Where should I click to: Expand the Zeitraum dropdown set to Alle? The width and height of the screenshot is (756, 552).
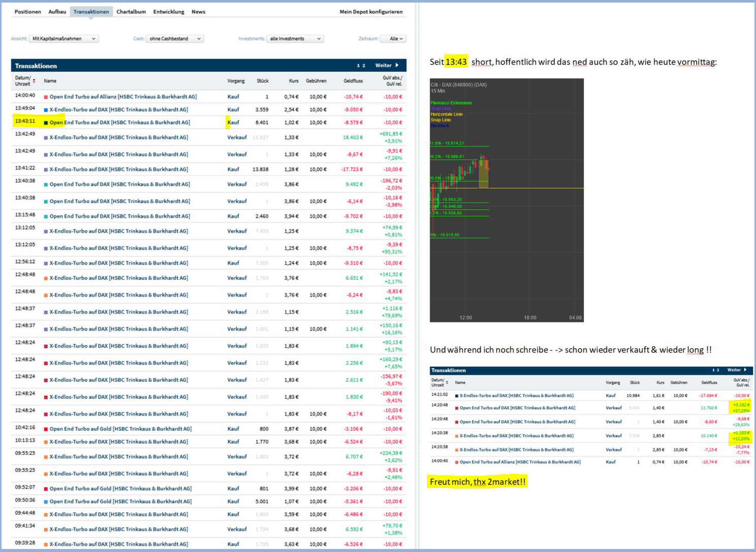(x=396, y=39)
